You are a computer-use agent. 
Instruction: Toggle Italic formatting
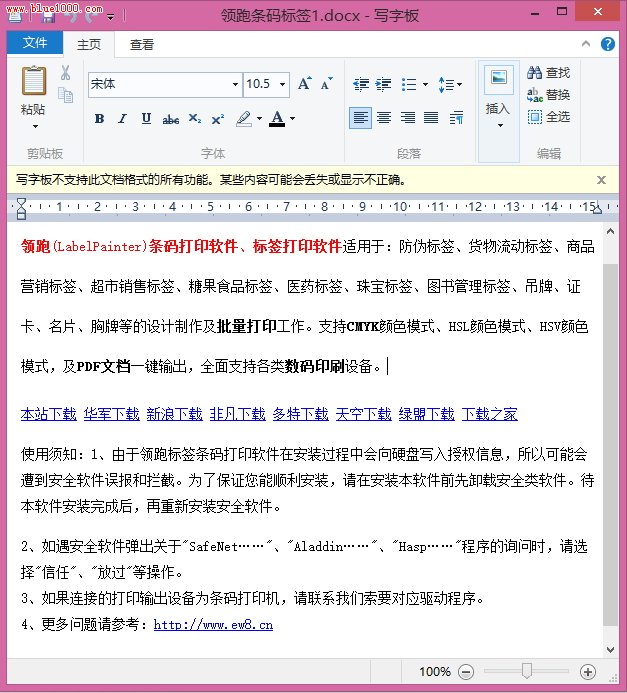(122, 118)
